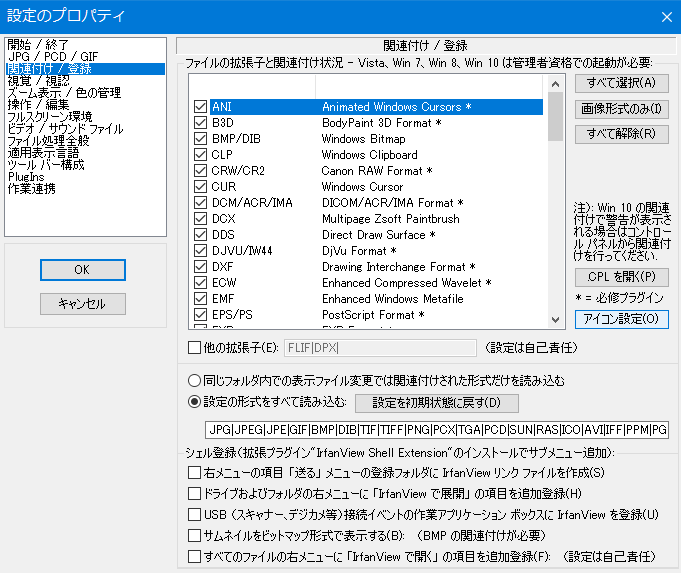
Task: Click the JPG|JPEG|JPE load formats field
Action: pyautogui.click(x=437, y=430)
